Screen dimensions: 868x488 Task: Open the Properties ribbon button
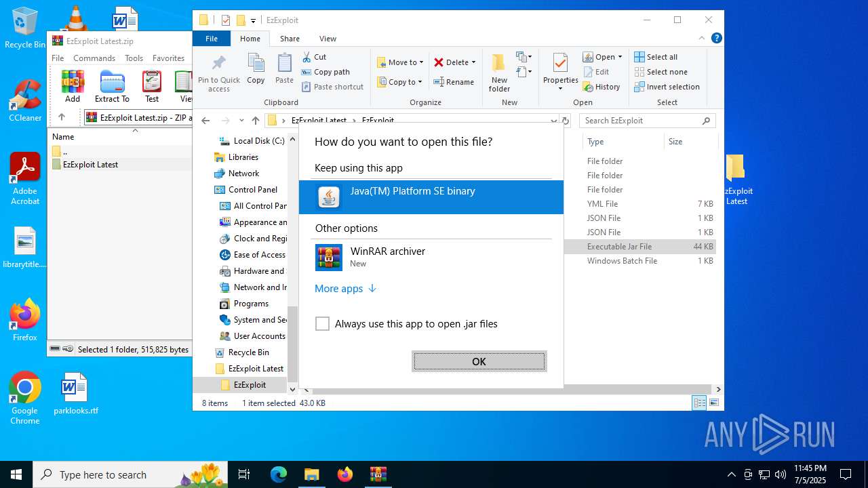coord(560,73)
